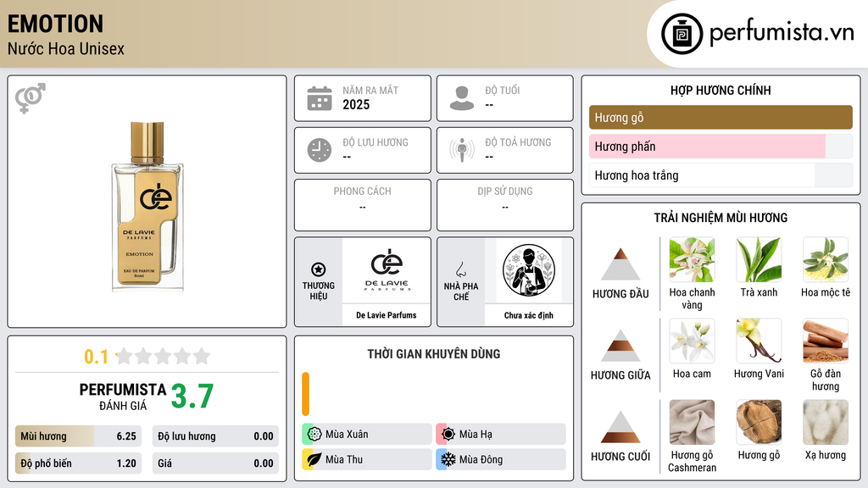Select the Hương gỗ wood log image

click(759, 422)
